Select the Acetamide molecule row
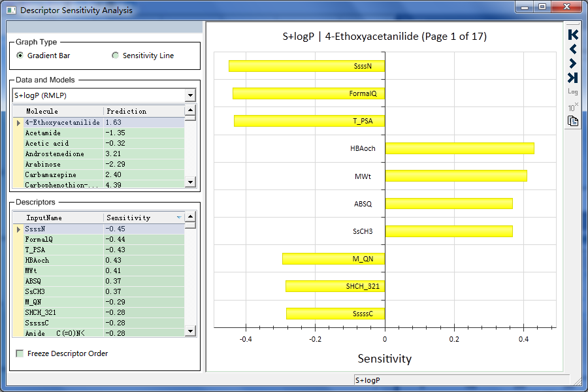588x392 pixels. pos(99,133)
